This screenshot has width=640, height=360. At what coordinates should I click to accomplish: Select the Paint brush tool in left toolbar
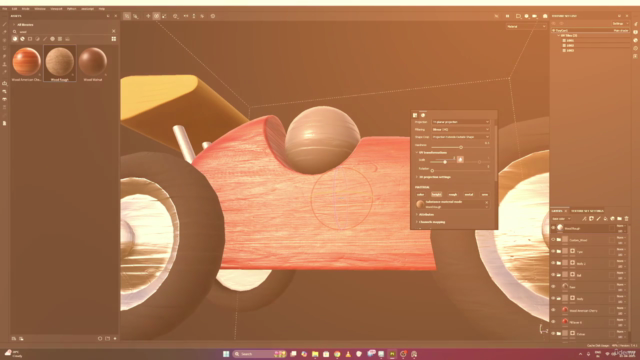click(x=4, y=24)
